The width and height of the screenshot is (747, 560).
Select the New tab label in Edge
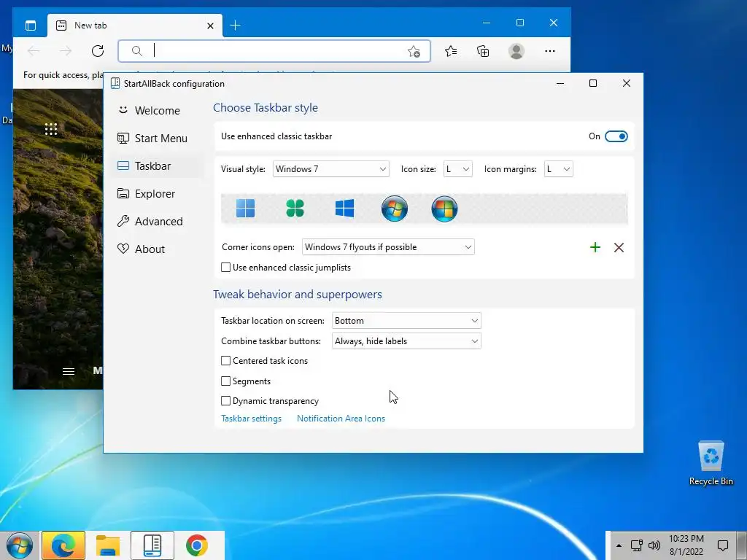90,26
